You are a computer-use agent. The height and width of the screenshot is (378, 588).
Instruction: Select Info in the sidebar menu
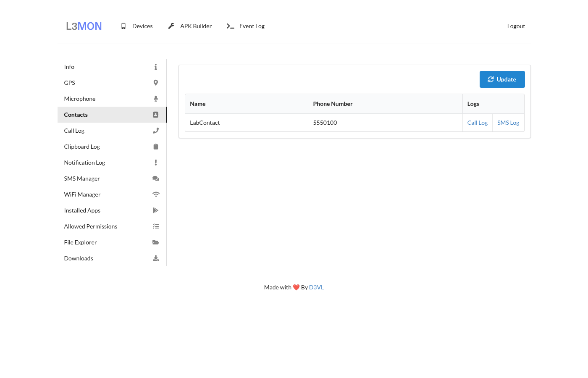pos(112,67)
